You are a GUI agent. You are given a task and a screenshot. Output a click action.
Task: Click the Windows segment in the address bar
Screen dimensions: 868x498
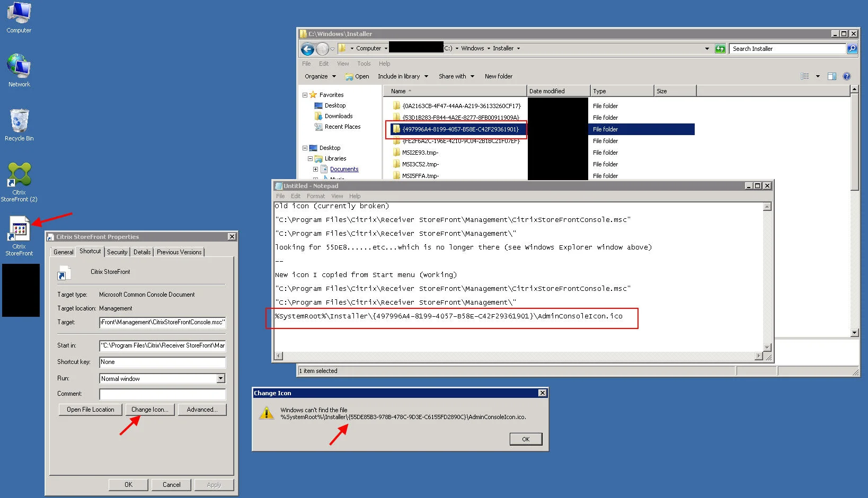click(472, 48)
